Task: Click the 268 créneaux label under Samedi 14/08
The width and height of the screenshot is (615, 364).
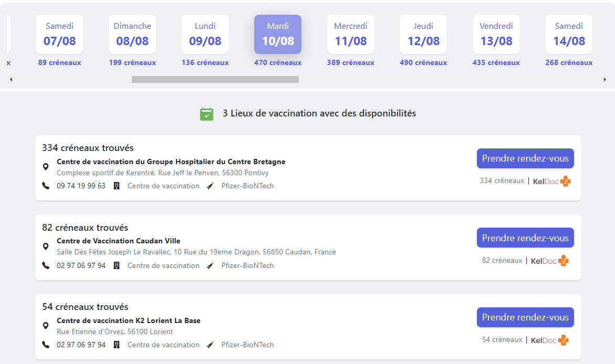Action: [569, 63]
